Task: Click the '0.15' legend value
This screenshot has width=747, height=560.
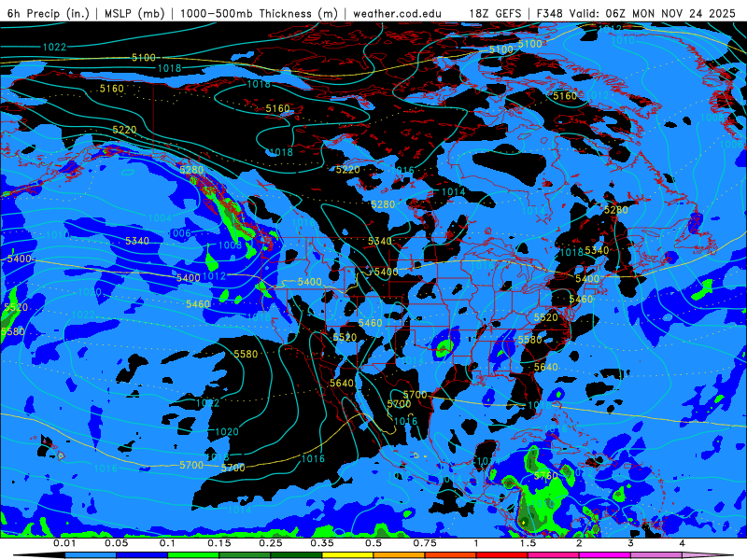Action: (x=219, y=543)
